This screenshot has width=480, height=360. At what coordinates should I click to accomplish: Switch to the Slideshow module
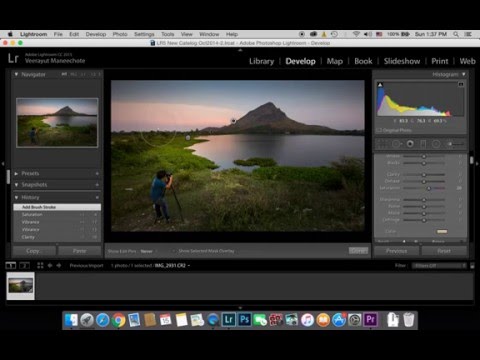click(x=402, y=61)
